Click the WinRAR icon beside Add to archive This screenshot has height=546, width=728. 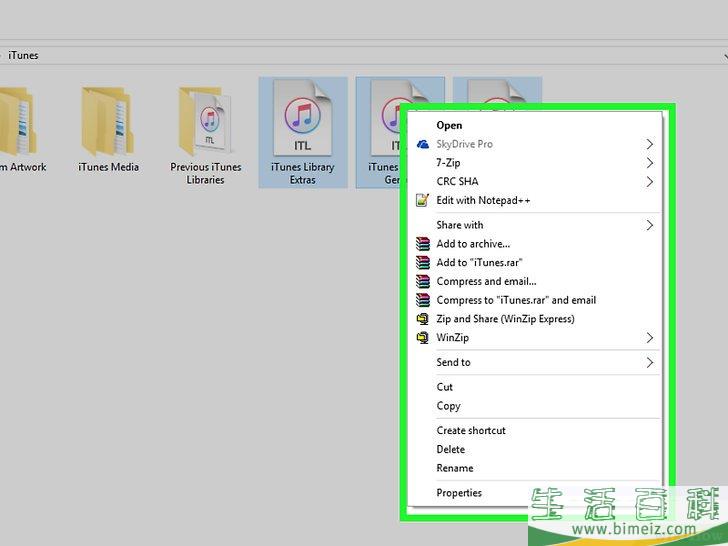coord(422,244)
